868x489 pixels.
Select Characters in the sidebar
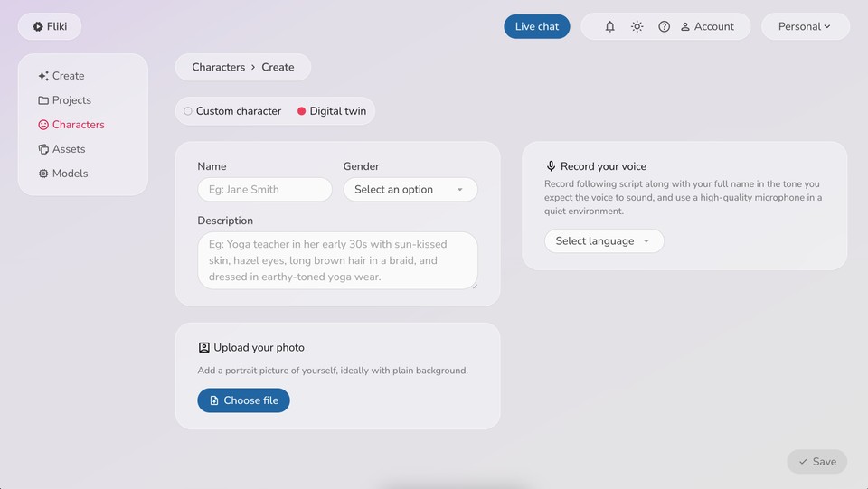click(71, 125)
